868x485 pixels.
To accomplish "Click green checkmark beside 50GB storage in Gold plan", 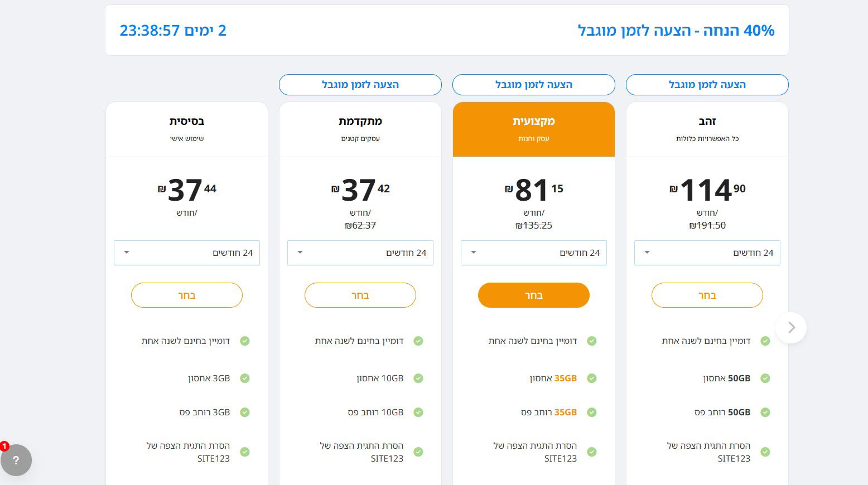I will pos(765,379).
